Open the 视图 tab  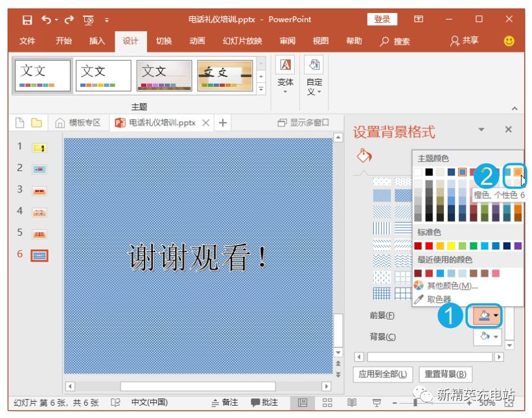[321, 41]
